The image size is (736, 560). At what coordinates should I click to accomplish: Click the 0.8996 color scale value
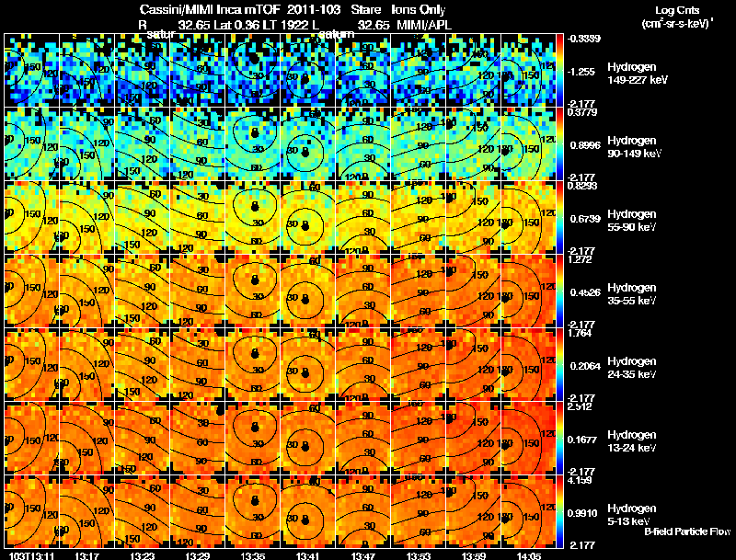coord(585,145)
